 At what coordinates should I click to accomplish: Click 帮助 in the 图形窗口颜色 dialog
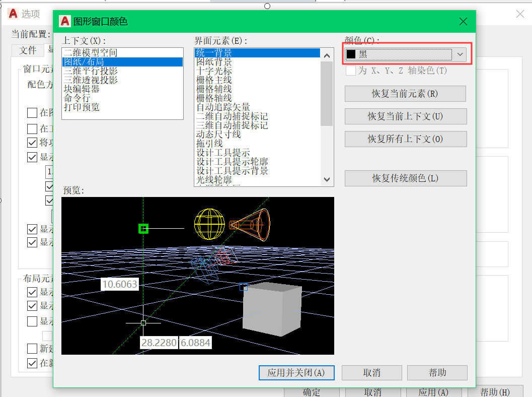(x=437, y=373)
